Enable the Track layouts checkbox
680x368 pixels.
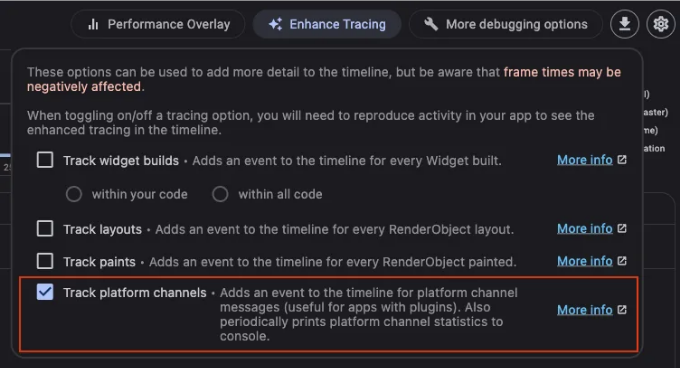[45, 228]
